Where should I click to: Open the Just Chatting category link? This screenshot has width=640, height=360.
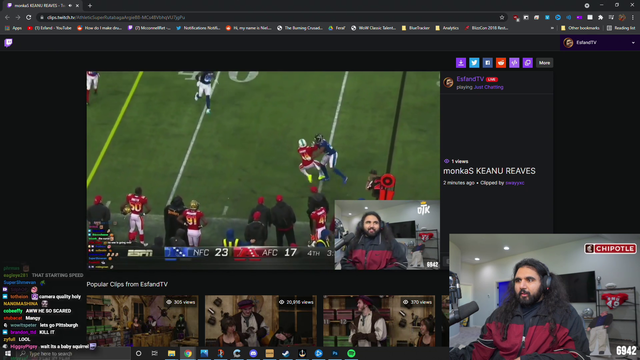coord(489,87)
